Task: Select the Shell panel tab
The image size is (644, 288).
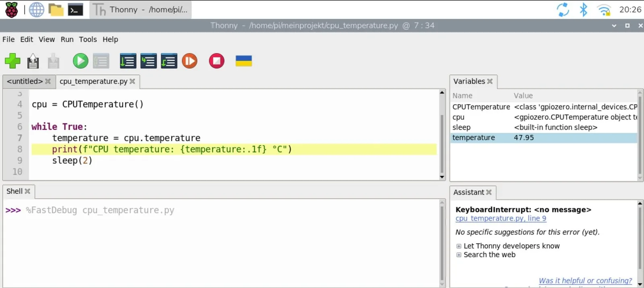Action: point(14,191)
